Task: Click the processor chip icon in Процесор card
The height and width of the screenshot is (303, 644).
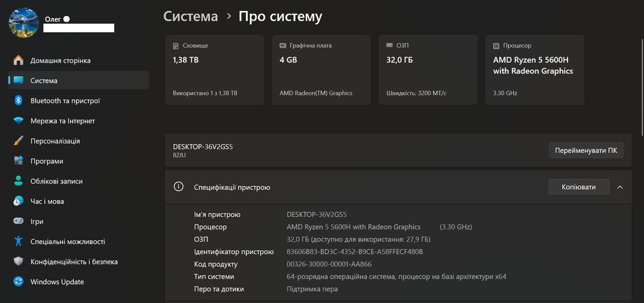Action: point(496,46)
